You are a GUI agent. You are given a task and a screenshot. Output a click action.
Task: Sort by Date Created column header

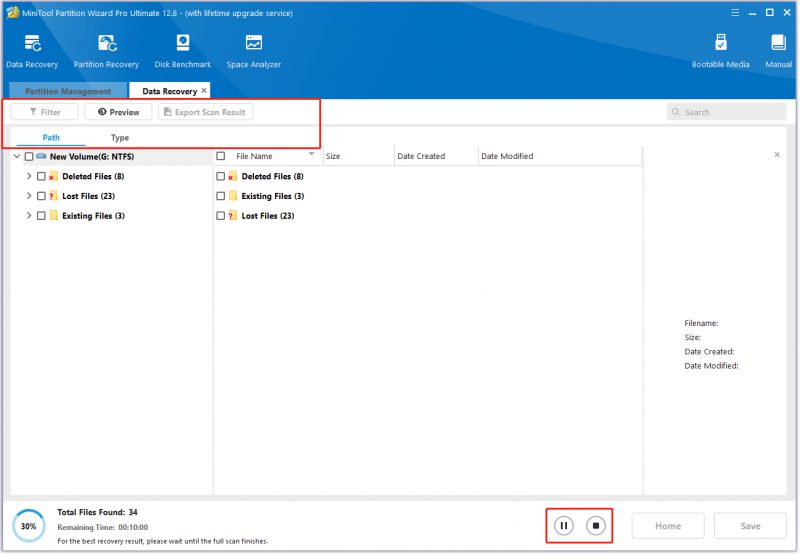(436, 156)
